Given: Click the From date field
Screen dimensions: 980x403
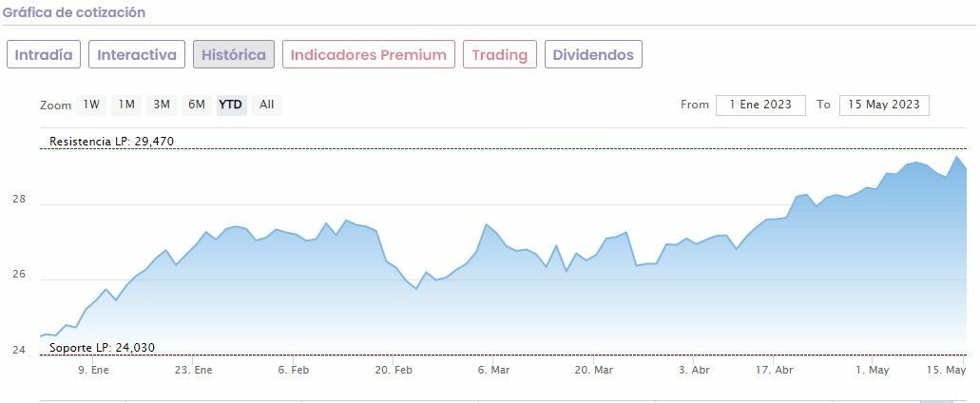Looking at the screenshot, I should coord(760,105).
